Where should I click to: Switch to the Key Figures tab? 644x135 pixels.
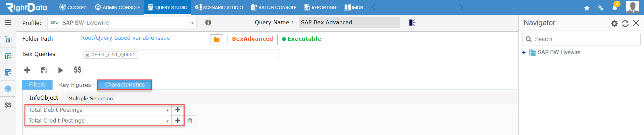(75, 85)
